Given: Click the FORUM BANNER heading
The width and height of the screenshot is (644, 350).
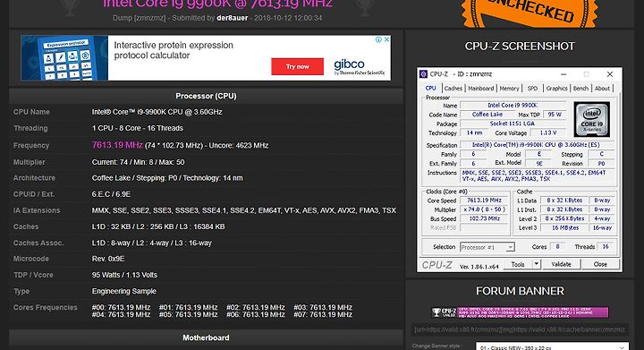Looking at the screenshot, I should tap(520, 291).
